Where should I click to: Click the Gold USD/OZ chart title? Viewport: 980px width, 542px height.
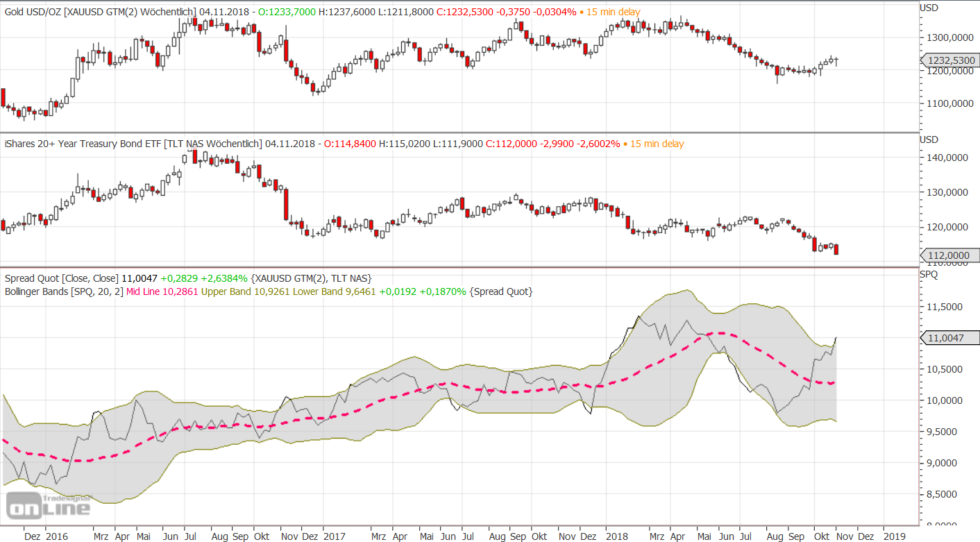pos(101,12)
